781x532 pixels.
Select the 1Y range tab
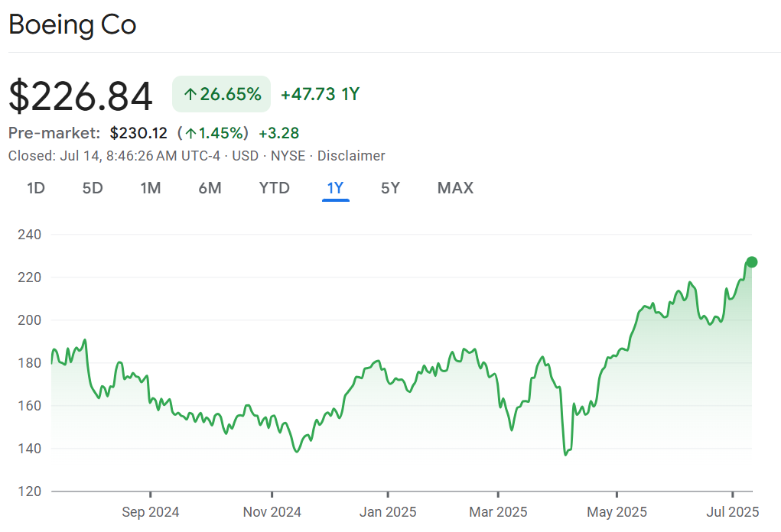[336, 188]
